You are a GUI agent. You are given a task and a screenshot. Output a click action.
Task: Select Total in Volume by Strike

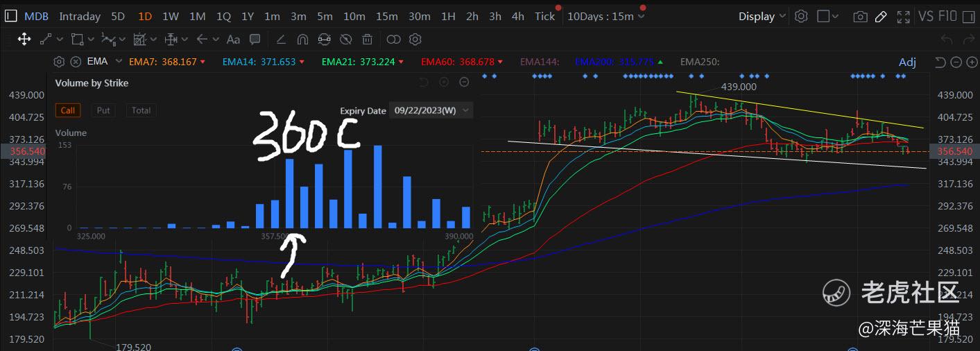tap(141, 110)
